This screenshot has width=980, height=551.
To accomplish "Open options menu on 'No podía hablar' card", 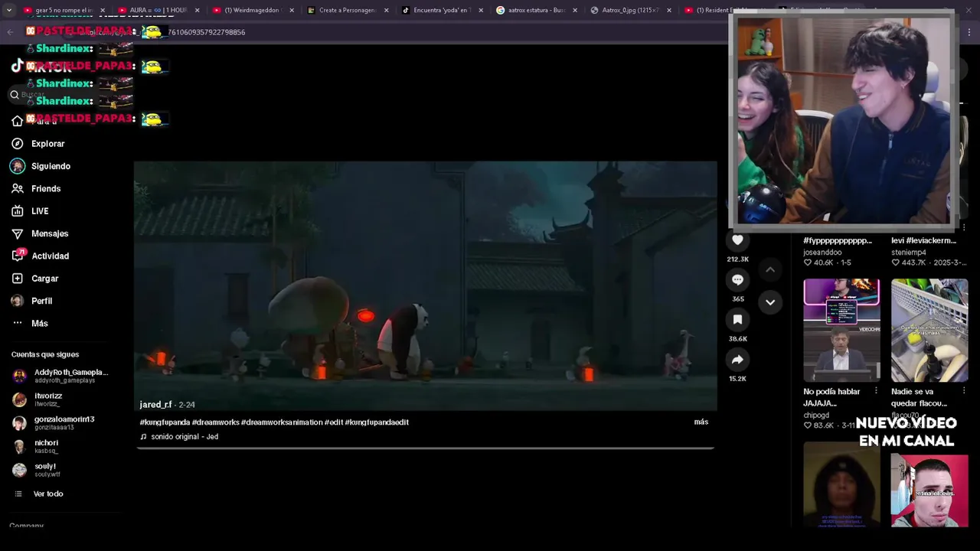I will tap(876, 391).
